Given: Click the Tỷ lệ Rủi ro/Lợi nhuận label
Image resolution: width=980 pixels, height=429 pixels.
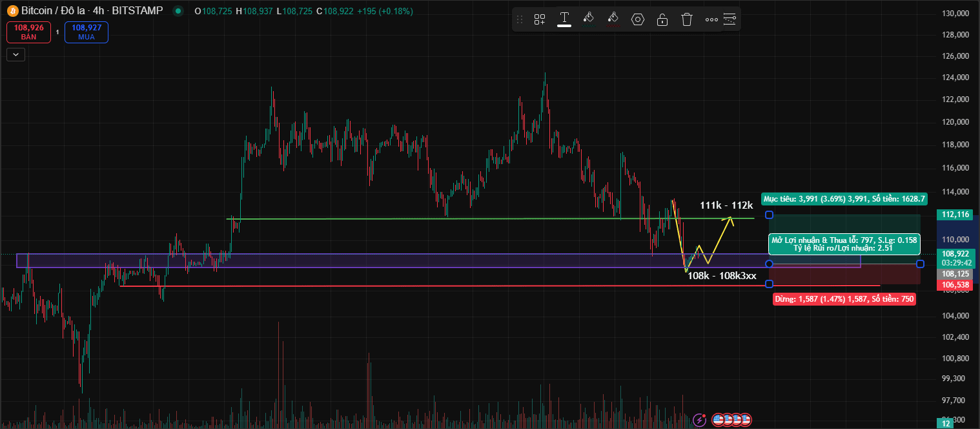Looking at the screenshot, I should [844, 247].
